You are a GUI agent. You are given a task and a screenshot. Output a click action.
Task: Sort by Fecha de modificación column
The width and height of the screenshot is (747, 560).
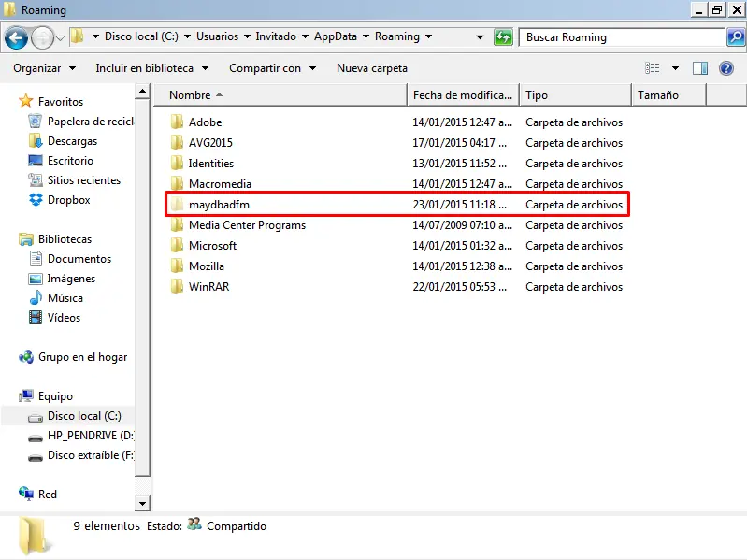pos(463,94)
